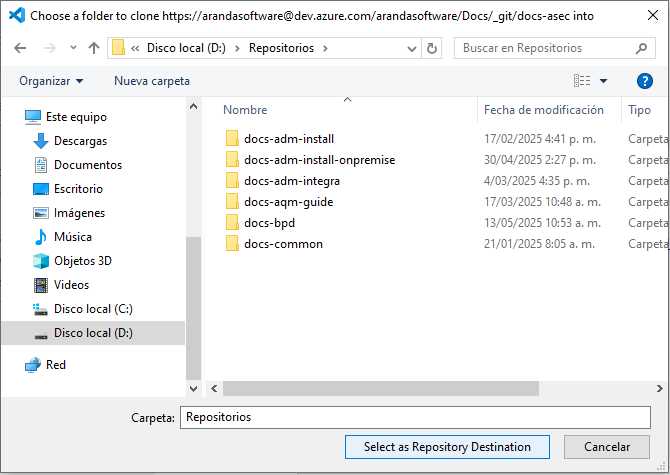
Task: Click the Carpeta text input field
Action: (x=415, y=417)
